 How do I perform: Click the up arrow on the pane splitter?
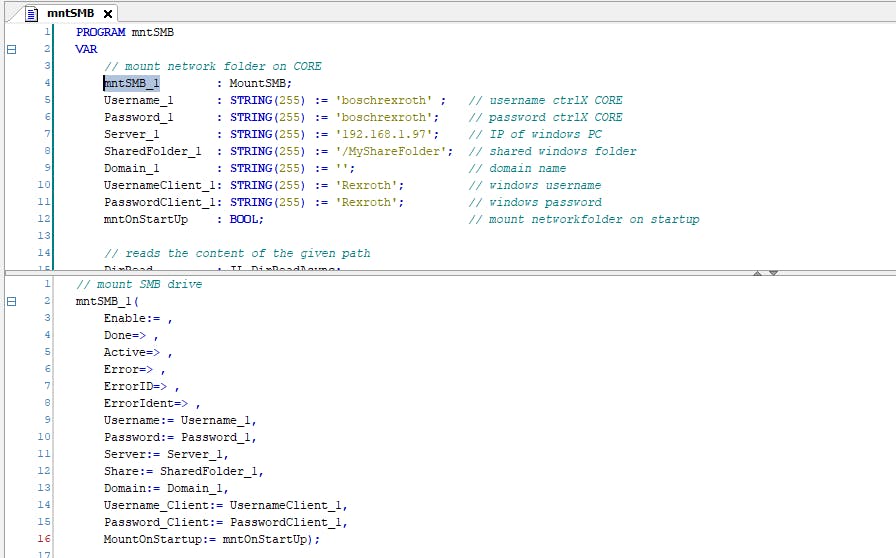(x=757, y=273)
